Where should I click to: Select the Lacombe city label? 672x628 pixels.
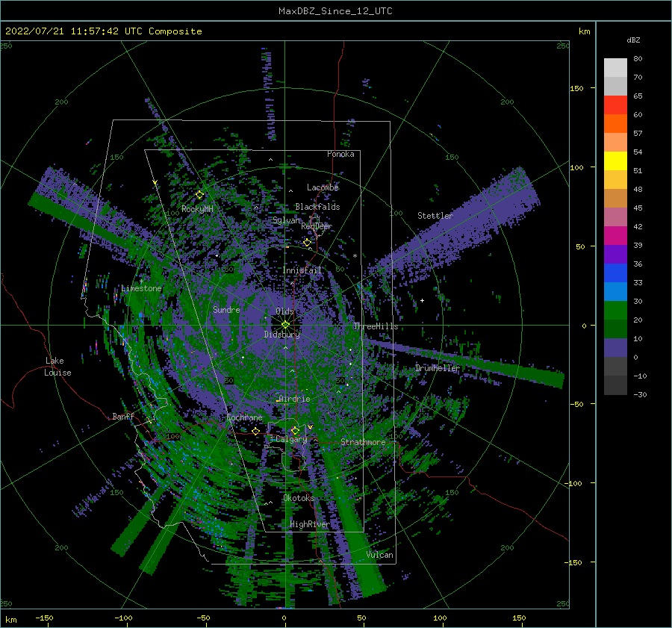click(x=323, y=187)
